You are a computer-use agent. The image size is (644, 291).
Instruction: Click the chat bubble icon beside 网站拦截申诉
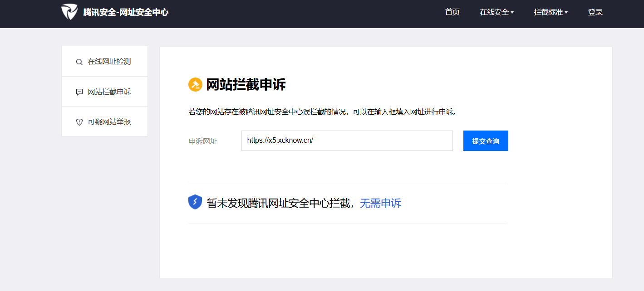pyautogui.click(x=79, y=92)
